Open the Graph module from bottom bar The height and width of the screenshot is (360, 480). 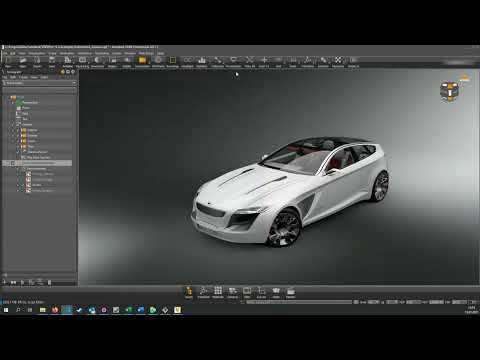coord(189,292)
